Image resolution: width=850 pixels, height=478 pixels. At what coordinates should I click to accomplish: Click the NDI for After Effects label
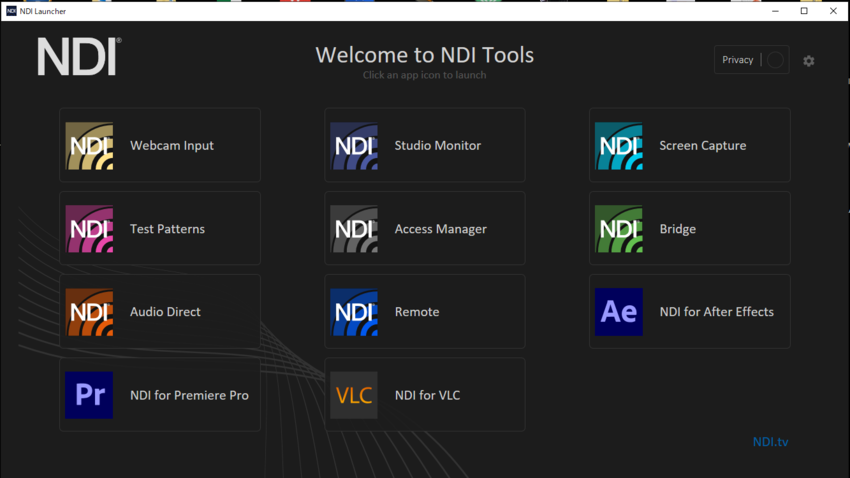pyautogui.click(x=717, y=312)
